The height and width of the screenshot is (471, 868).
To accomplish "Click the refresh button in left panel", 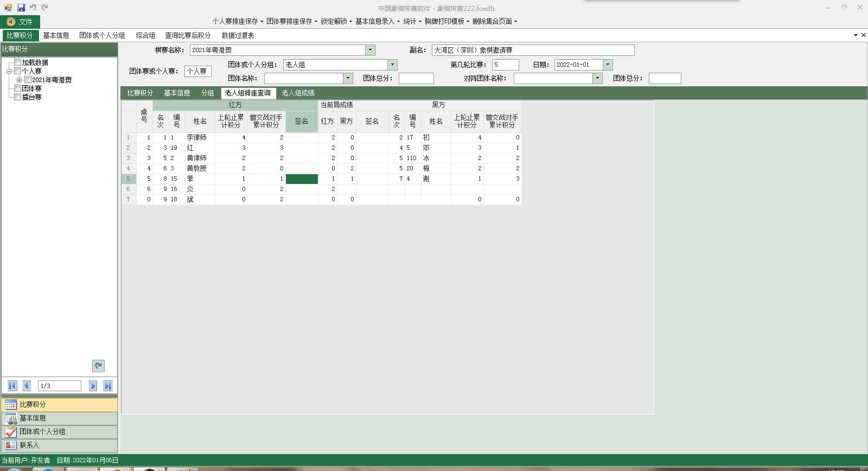I will pos(98,366).
